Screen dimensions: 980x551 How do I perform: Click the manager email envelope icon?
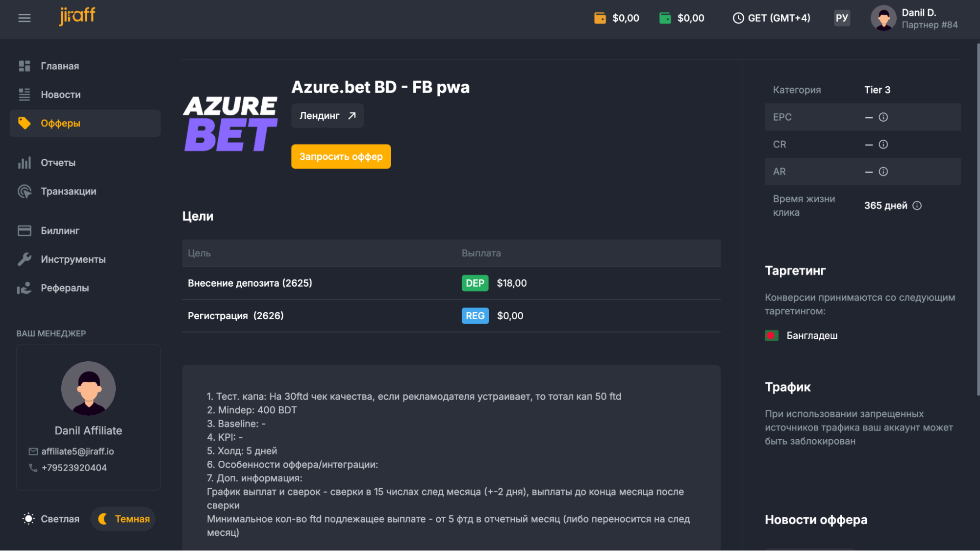pyautogui.click(x=33, y=451)
